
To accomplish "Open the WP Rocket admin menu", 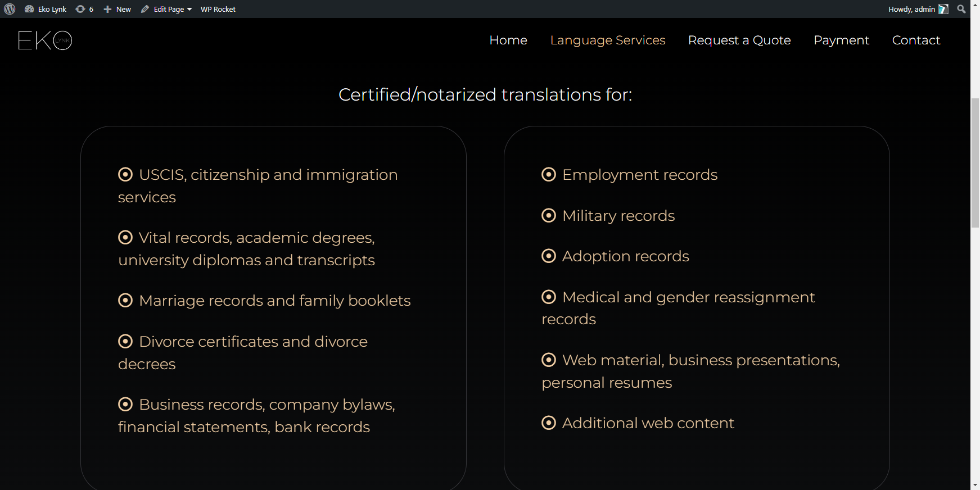I will [218, 9].
